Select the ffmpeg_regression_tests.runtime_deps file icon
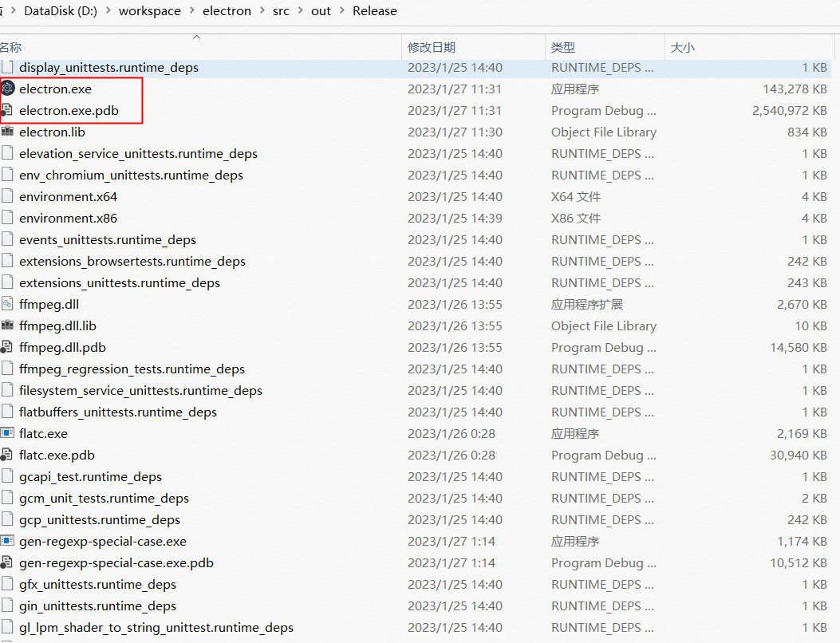This screenshot has height=643, width=840. tap(7, 369)
